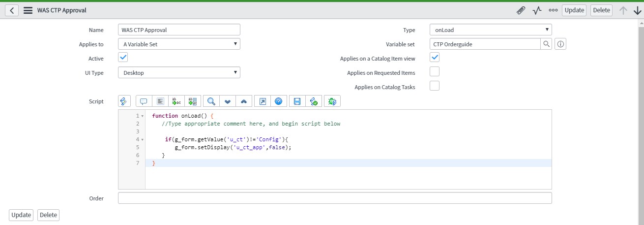Click the bottom Delete button

[x=48, y=215]
